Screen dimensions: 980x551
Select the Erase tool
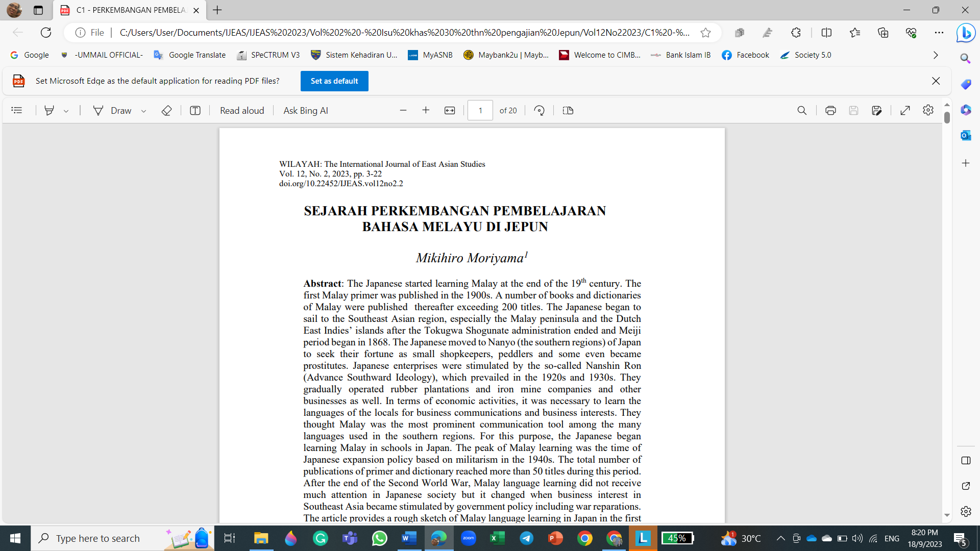[x=166, y=110]
